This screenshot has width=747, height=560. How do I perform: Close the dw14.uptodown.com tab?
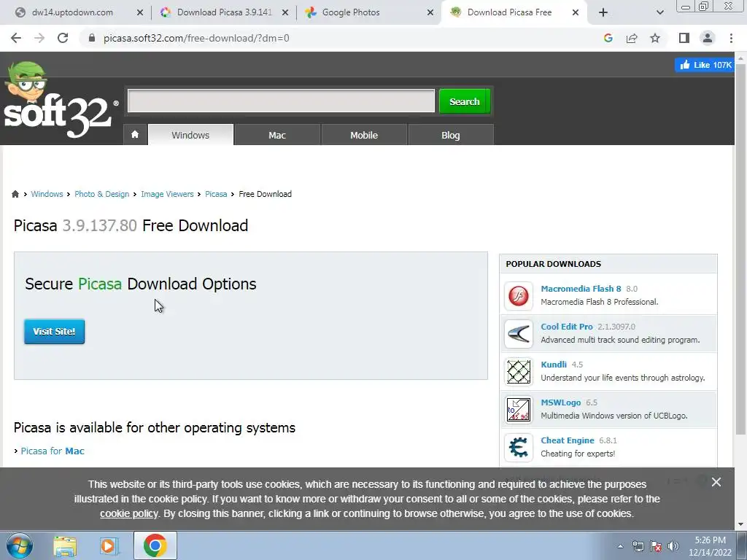[x=140, y=12]
